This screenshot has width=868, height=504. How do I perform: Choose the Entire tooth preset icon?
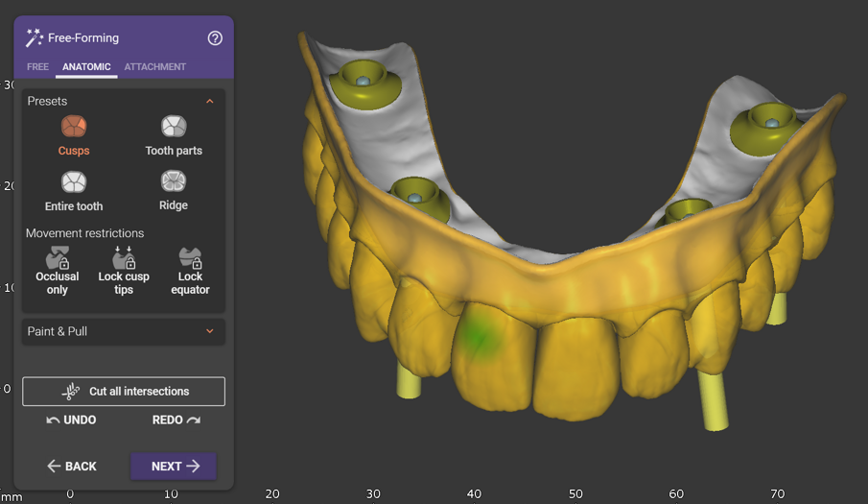tap(74, 182)
